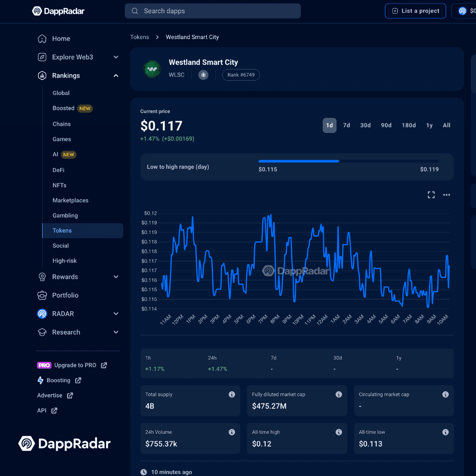Screen dimensions: 476x476
Task: Click the Rankings chart icon
Action: tap(42, 76)
